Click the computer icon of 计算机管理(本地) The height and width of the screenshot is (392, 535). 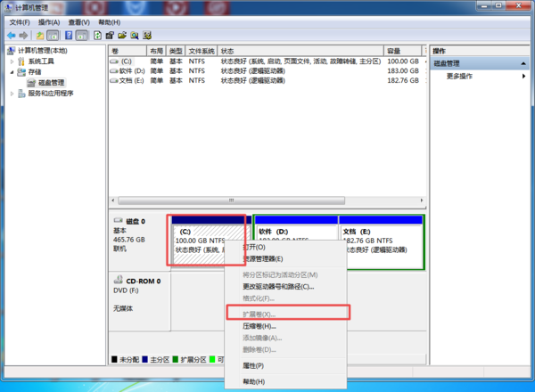pos(12,51)
